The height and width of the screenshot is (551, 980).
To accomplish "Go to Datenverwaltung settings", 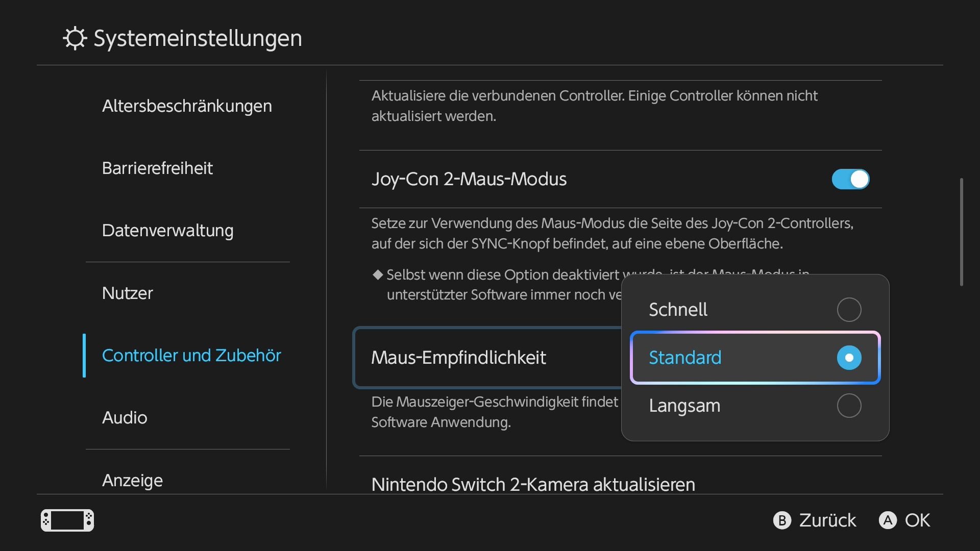I will tap(167, 231).
